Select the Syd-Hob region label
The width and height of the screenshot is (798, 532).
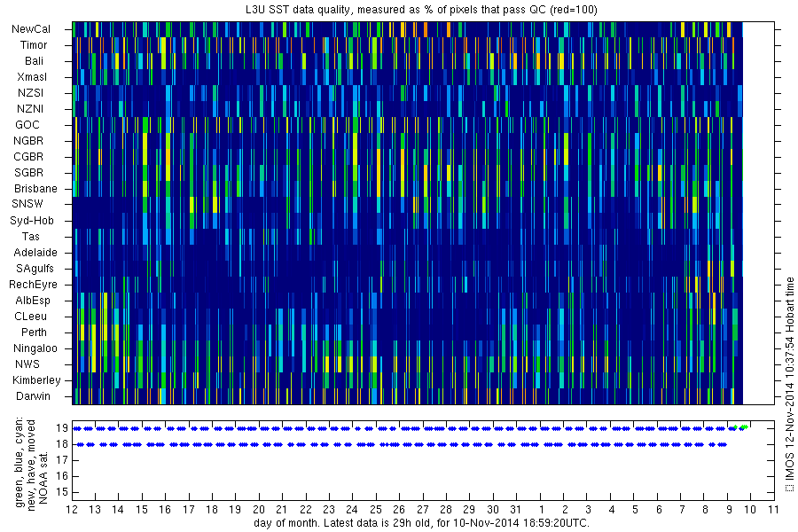(x=32, y=221)
